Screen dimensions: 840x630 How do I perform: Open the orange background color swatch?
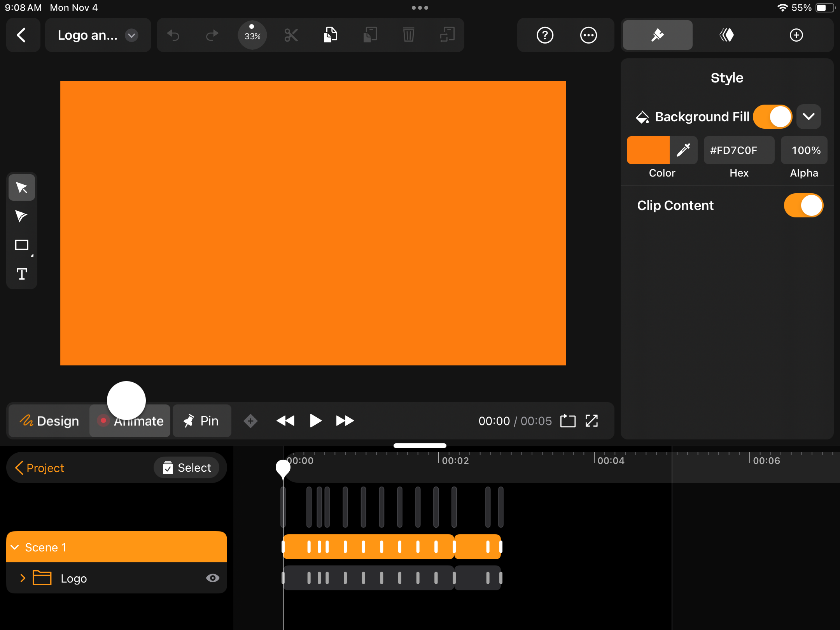tap(648, 150)
